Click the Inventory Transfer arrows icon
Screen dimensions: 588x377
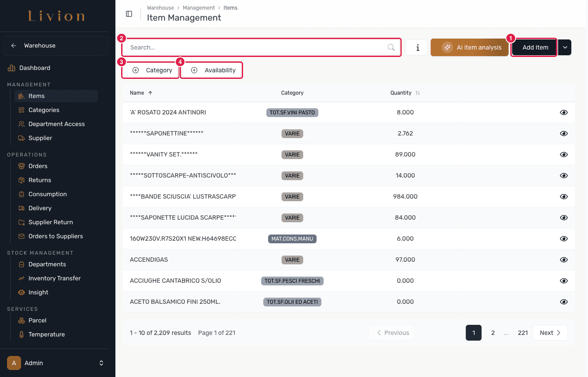point(21,278)
